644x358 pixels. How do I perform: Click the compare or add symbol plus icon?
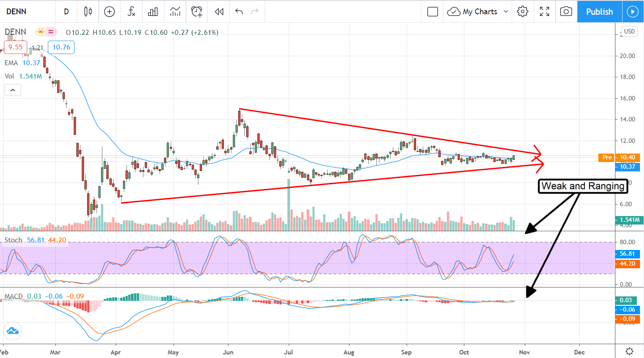point(109,12)
